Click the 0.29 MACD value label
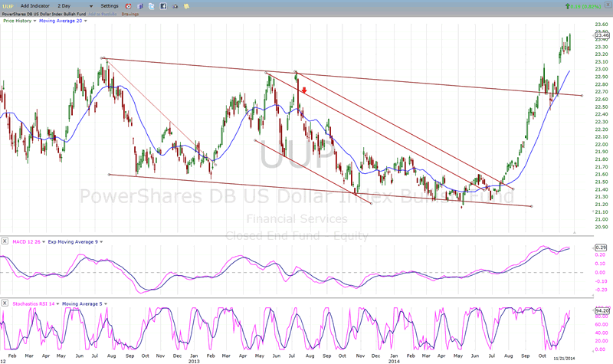This screenshot has width=613, height=364. 601,248
